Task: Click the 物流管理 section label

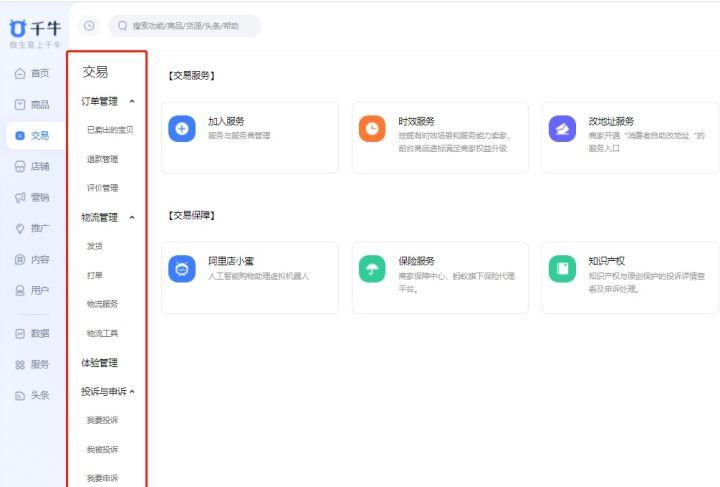Action: (x=99, y=217)
